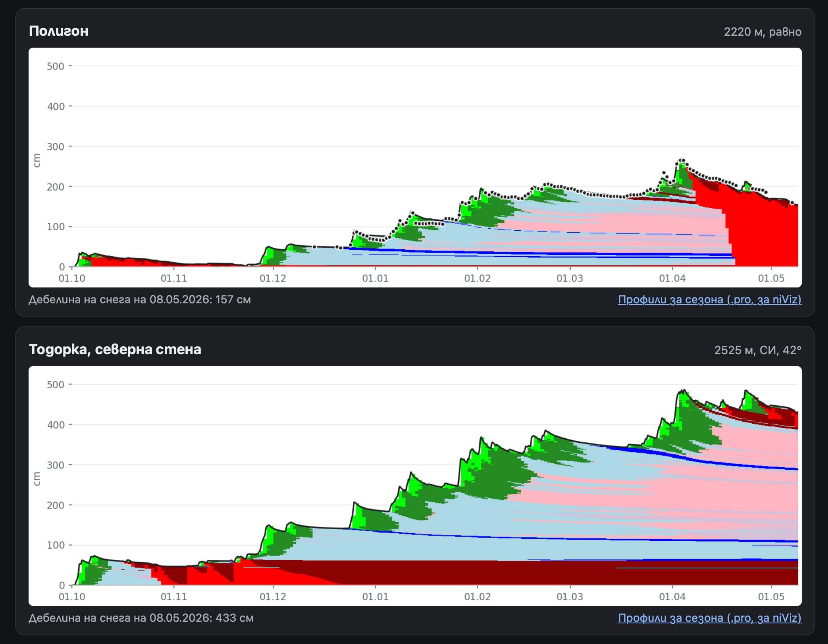This screenshot has height=644, width=828.
Task: Click the 400 axis label on Тодорка chart
Action: (x=56, y=425)
